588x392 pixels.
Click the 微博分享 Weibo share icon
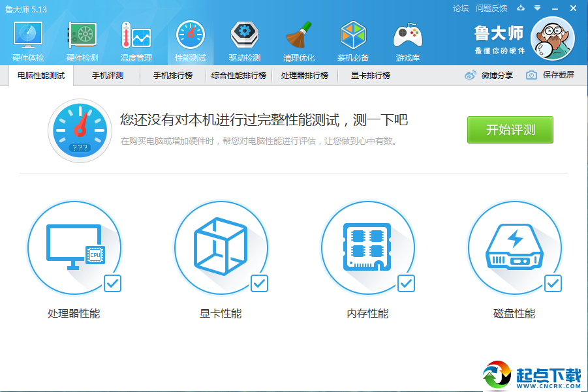pos(471,75)
